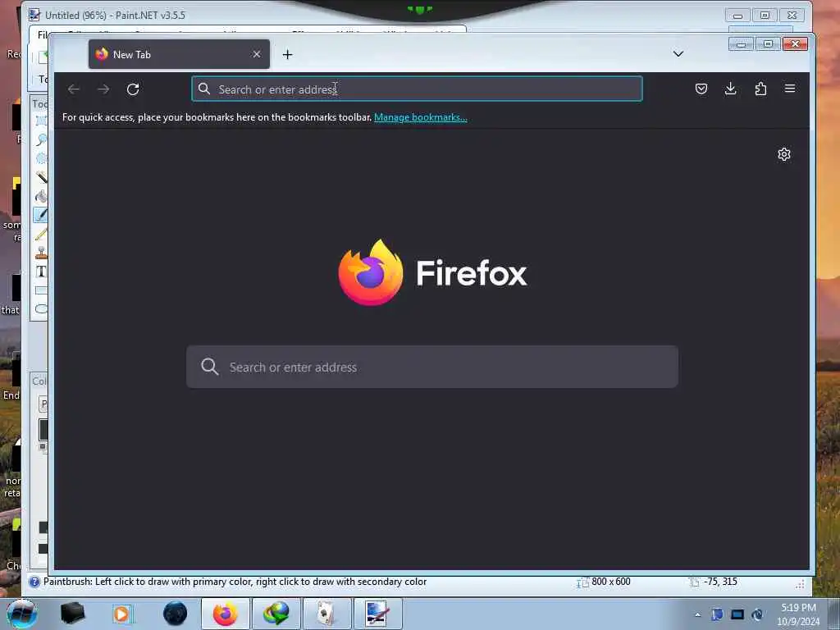Click the magnifier icon in the address bar
The width and height of the screenshot is (840, 630).
pos(204,89)
